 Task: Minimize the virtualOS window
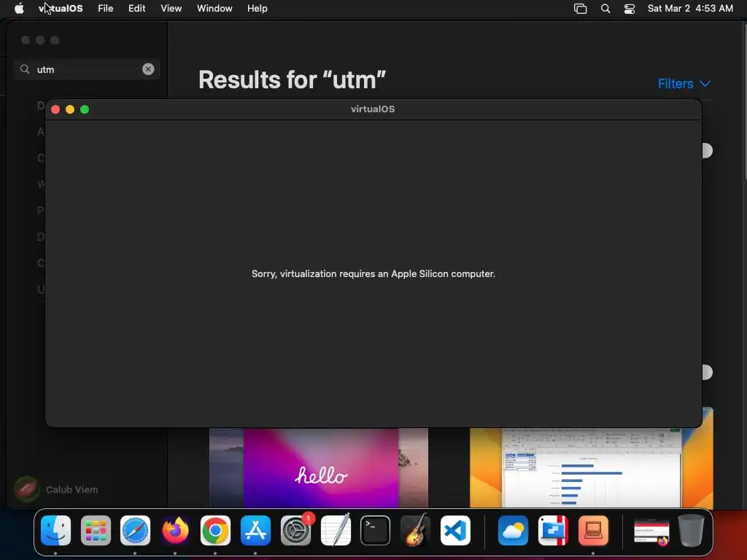coord(70,109)
